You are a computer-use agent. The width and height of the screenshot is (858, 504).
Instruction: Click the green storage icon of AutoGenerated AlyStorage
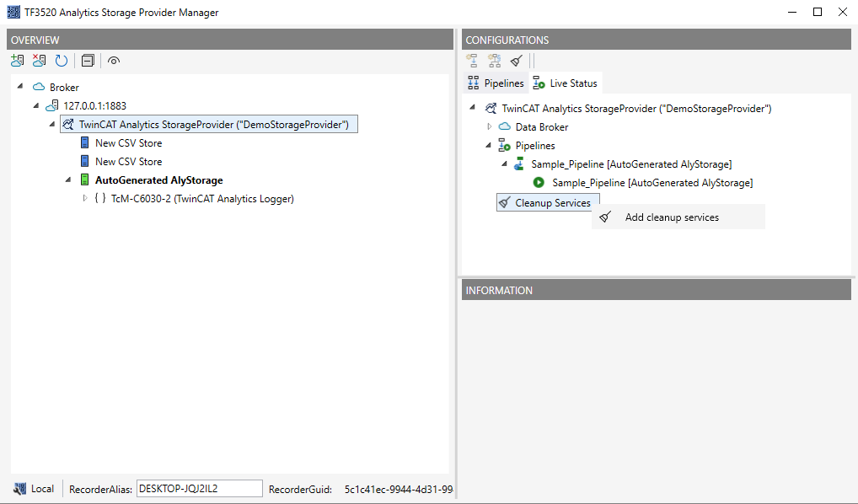[x=85, y=180]
